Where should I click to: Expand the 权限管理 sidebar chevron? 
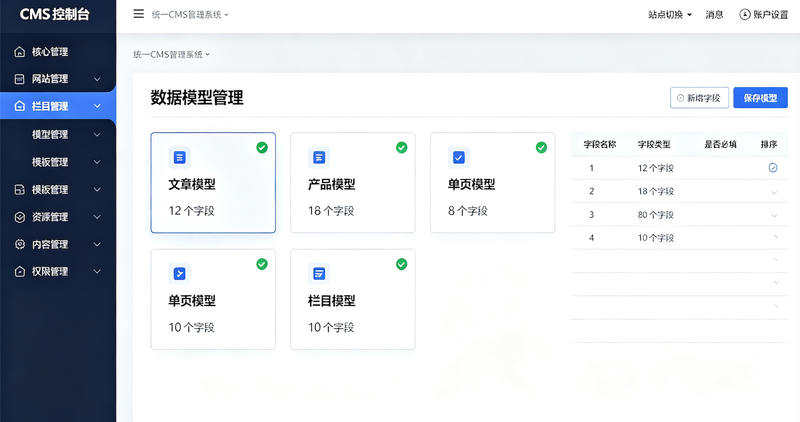click(97, 271)
